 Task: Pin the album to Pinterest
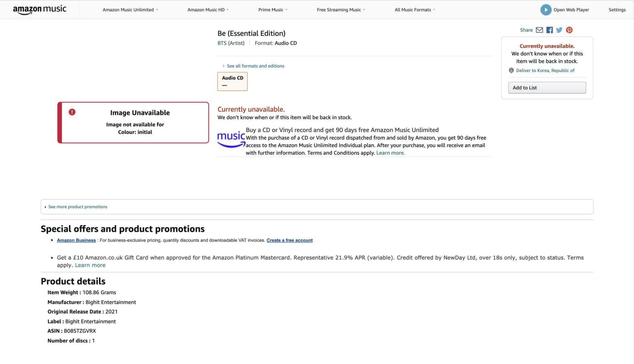coord(569,30)
